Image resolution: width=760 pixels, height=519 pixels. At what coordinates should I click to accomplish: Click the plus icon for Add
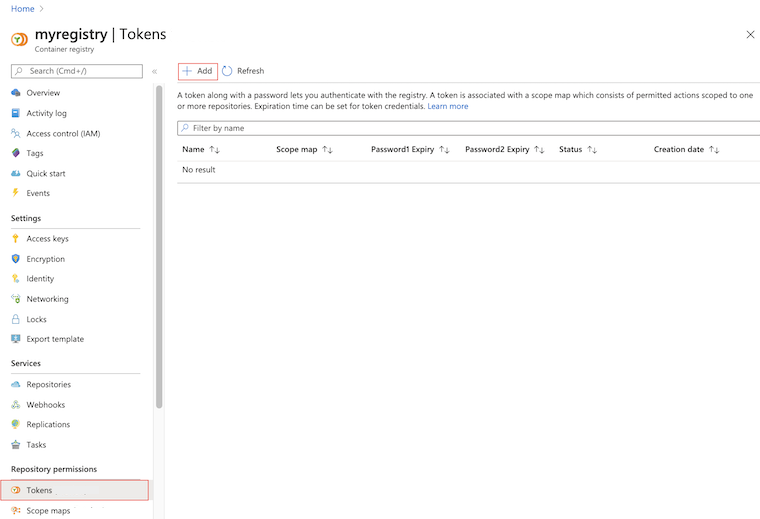click(x=187, y=71)
